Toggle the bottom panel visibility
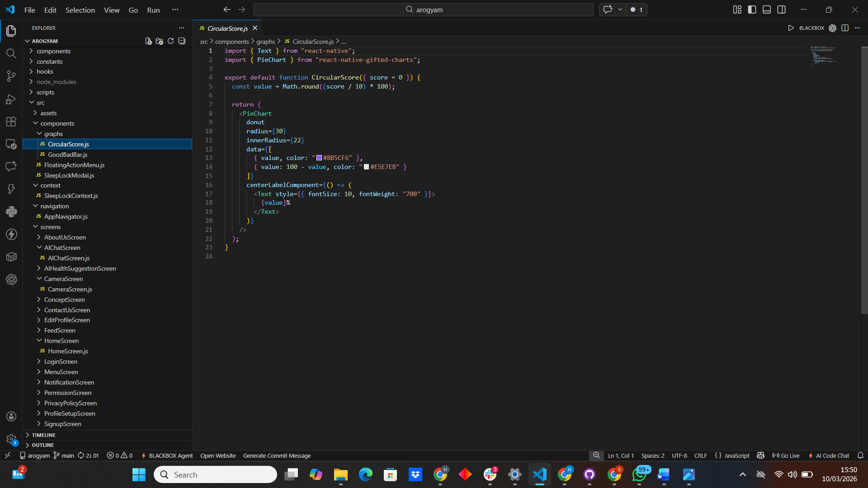This screenshot has width=868, height=488. (x=767, y=9)
